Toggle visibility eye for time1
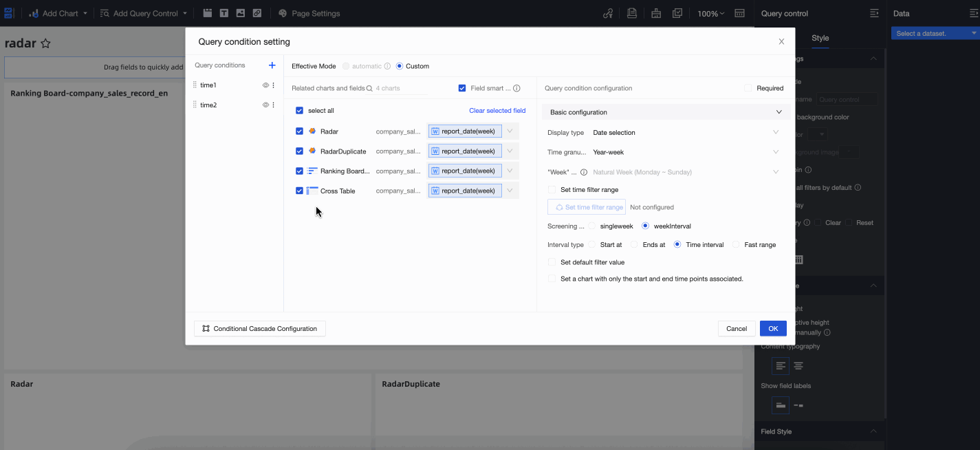 point(265,85)
